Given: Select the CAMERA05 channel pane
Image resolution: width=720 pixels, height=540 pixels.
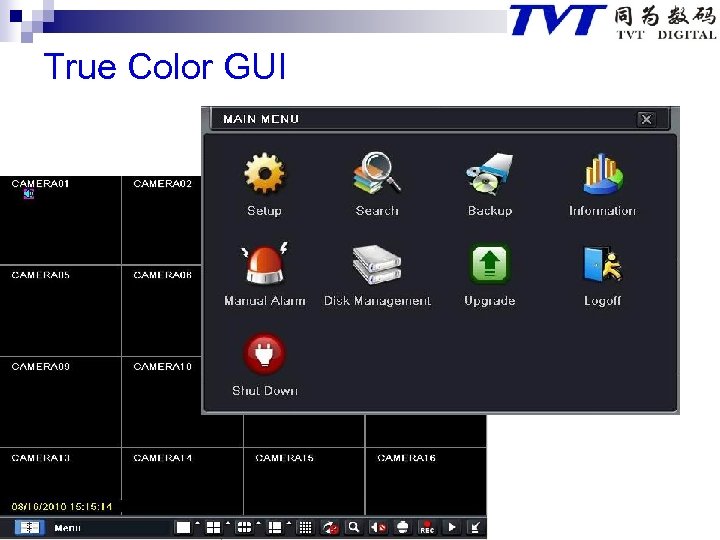Looking at the screenshot, I should [x=60, y=310].
